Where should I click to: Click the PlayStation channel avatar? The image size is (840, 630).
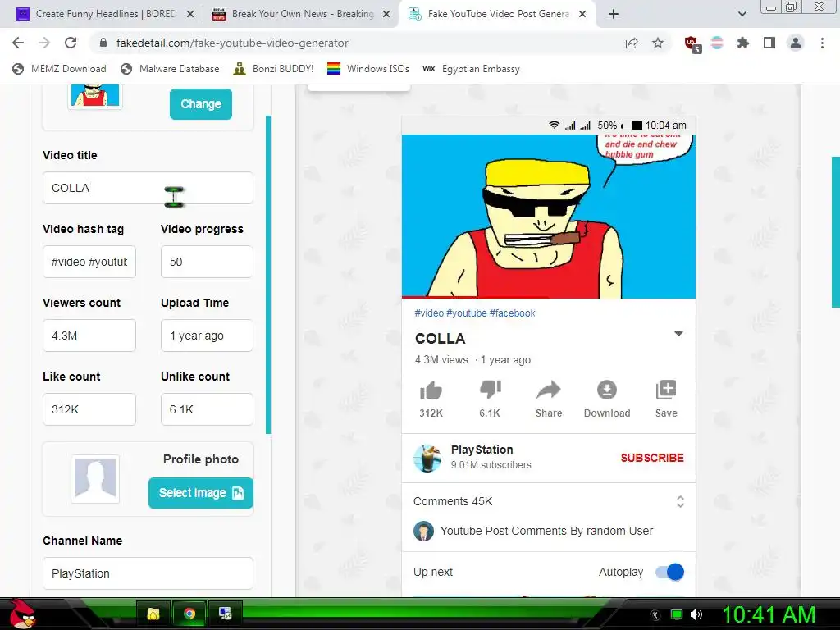[427, 458]
